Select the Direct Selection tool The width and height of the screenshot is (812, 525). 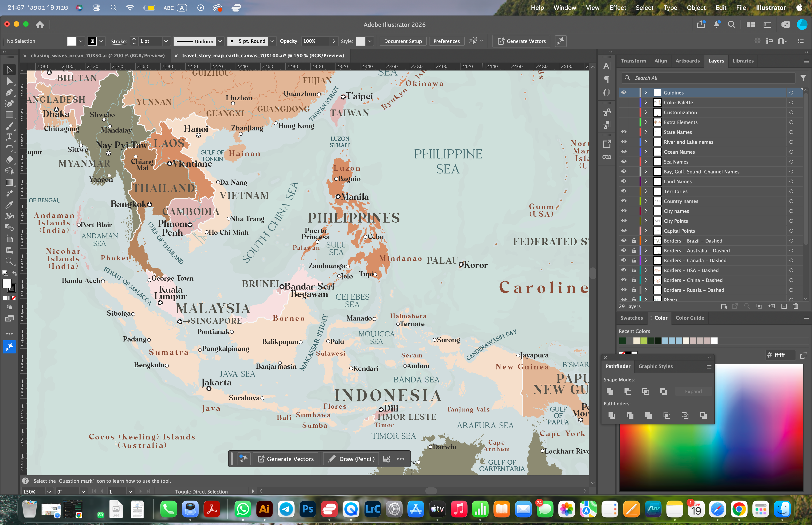click(9, 81)
